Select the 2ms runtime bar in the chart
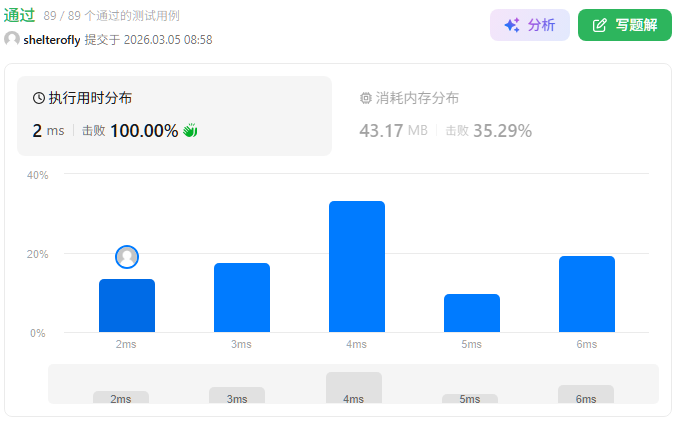Screen dimensions: 678x423 point(127,306)
